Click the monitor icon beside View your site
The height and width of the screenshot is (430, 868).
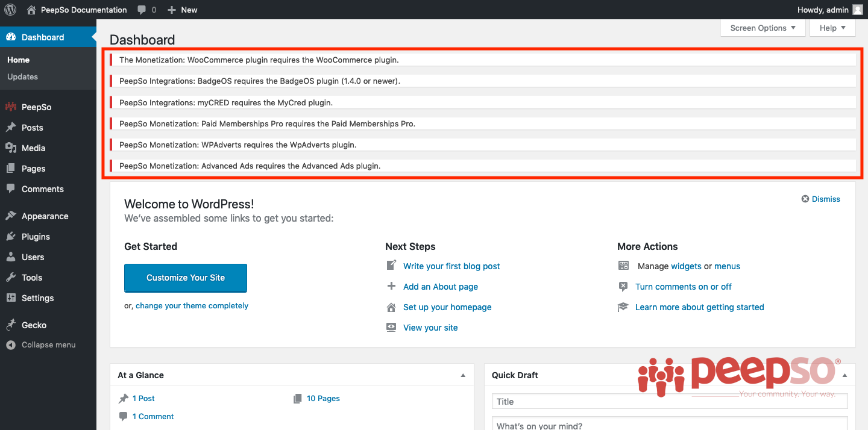click(x=391, y=328)
